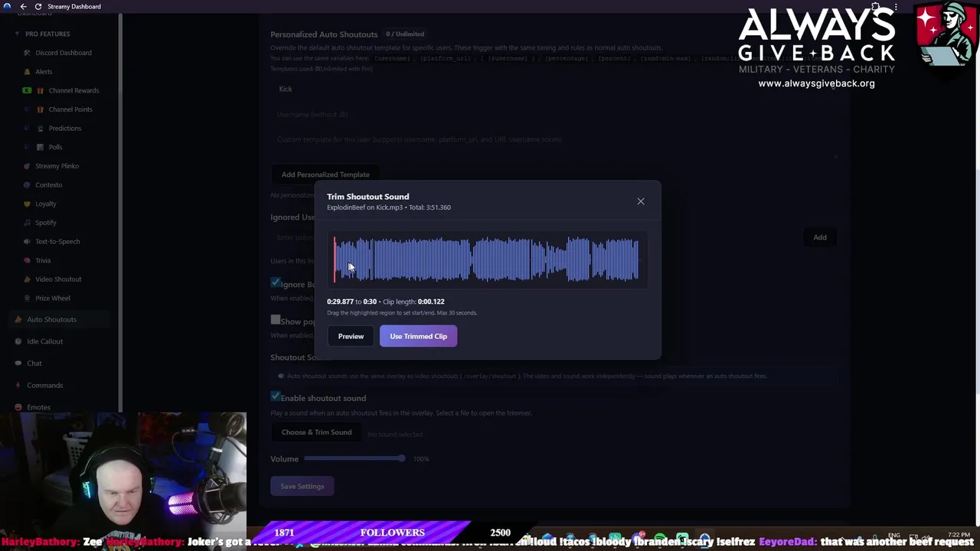Click the Save Settings button
The height and width of the screenshot is (551, 980).
(x=302, y=486)
